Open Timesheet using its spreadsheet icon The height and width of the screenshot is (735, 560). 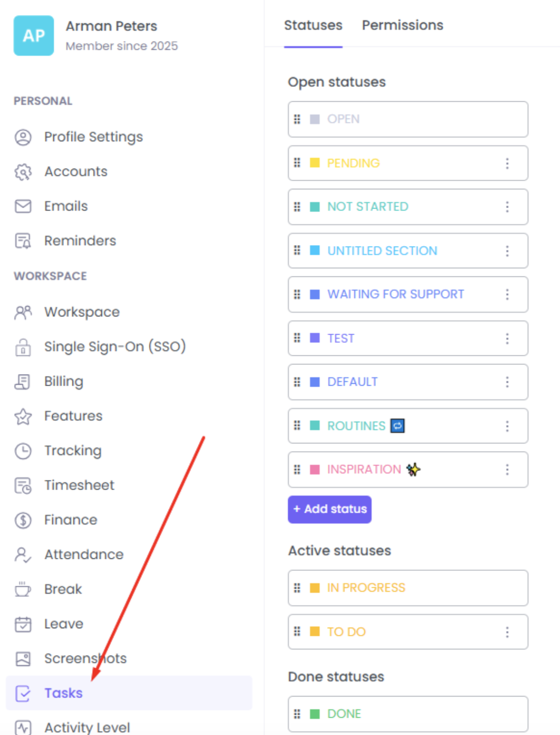click(x=23, y=485)
